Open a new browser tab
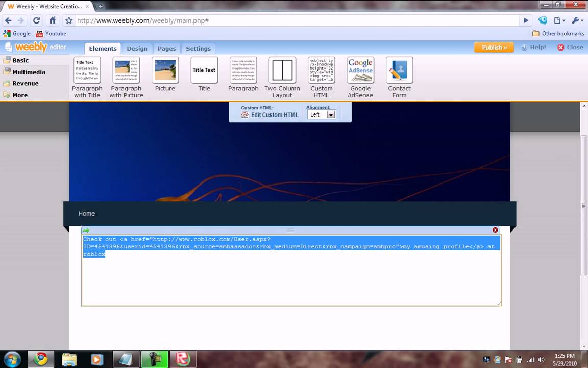588x368 pixels. coord(100,6)
